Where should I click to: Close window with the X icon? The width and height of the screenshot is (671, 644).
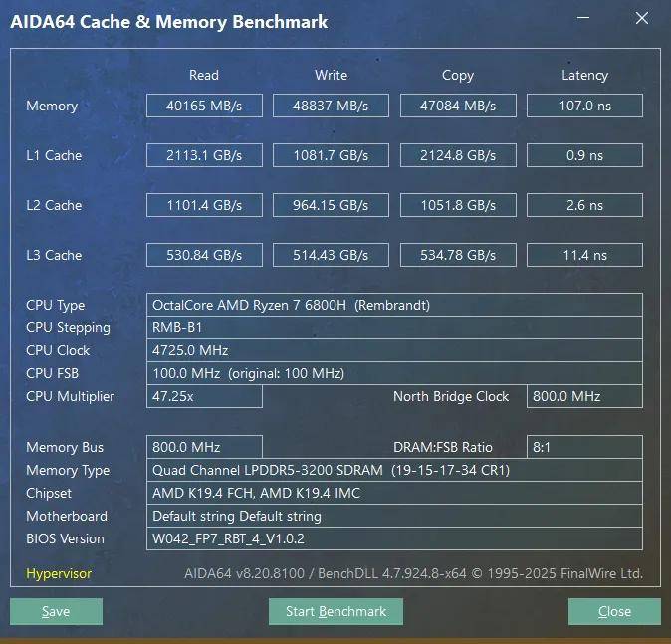(642, 18)
